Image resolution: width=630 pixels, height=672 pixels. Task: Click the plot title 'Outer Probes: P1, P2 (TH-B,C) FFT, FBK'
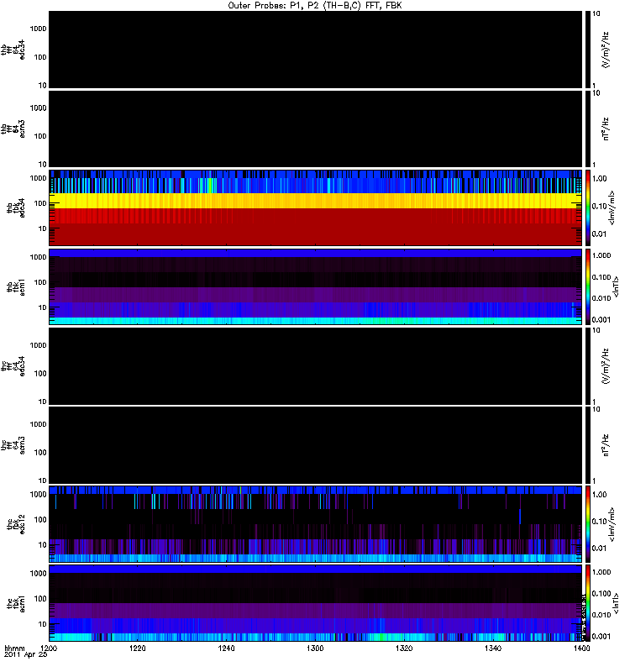[314, 6]
